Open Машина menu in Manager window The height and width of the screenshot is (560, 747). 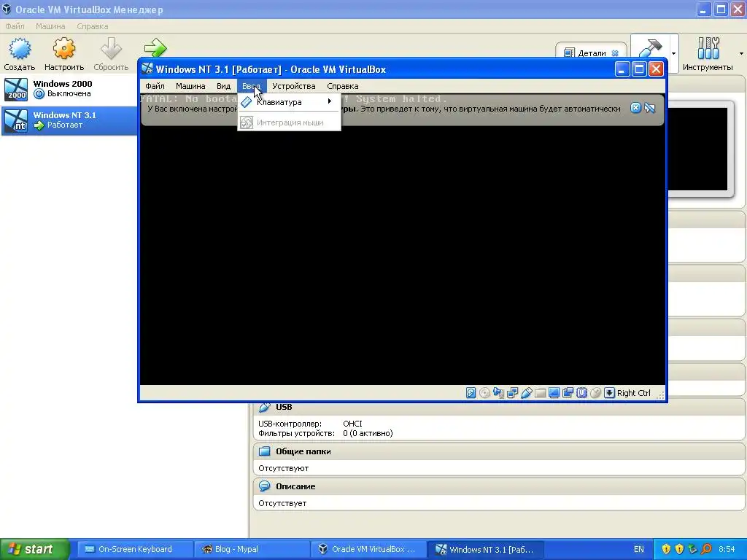tap(50, 26)
